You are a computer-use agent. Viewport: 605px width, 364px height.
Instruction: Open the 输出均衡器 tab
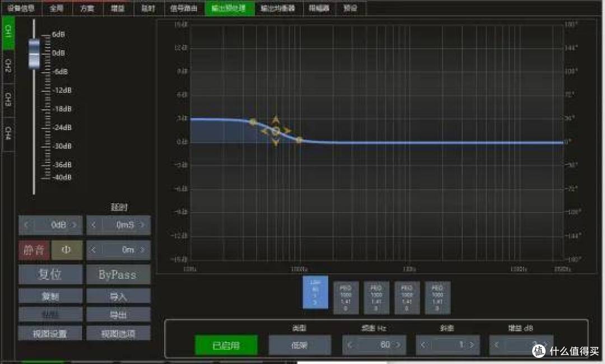(x=278, y=8)
